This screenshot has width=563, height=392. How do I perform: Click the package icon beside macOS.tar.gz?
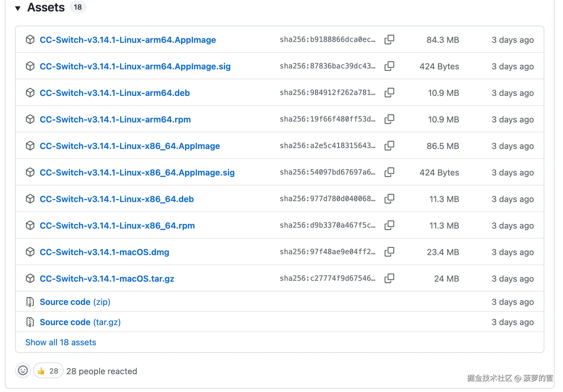pyautogui.click(x=30, y=278)
